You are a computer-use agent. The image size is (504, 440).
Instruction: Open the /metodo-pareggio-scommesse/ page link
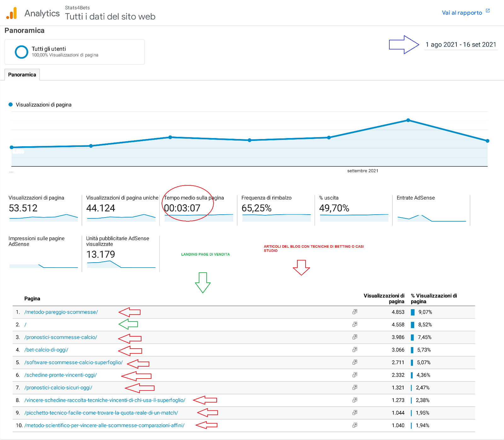[61, 312]
